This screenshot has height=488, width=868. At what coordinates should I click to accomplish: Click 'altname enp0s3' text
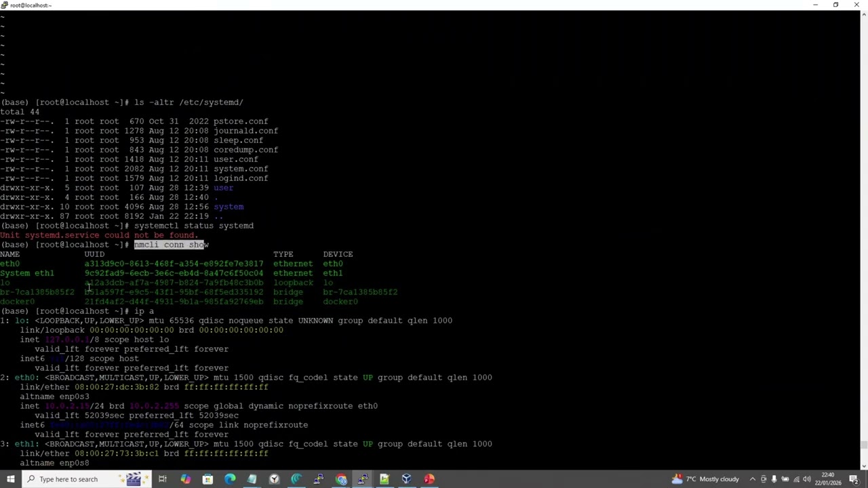[x=54, y=396]
